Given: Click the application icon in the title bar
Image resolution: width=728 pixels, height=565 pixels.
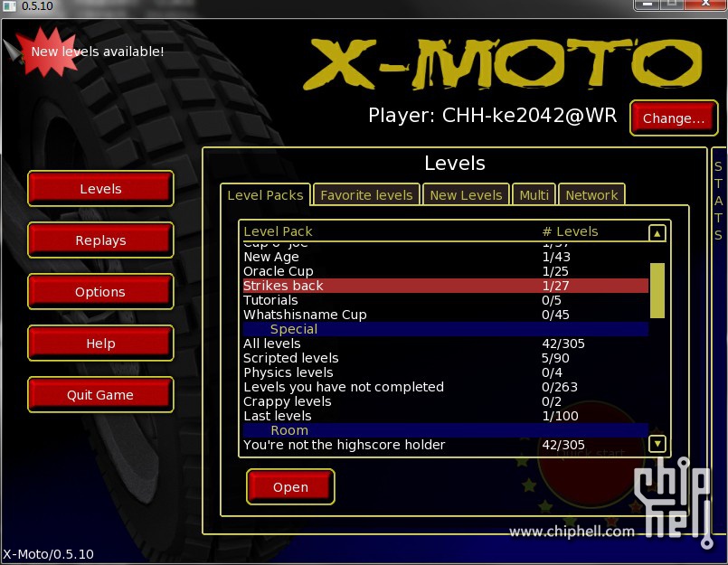Looking at the screenshot, I should pyautogui.click(x=9, y=6).
